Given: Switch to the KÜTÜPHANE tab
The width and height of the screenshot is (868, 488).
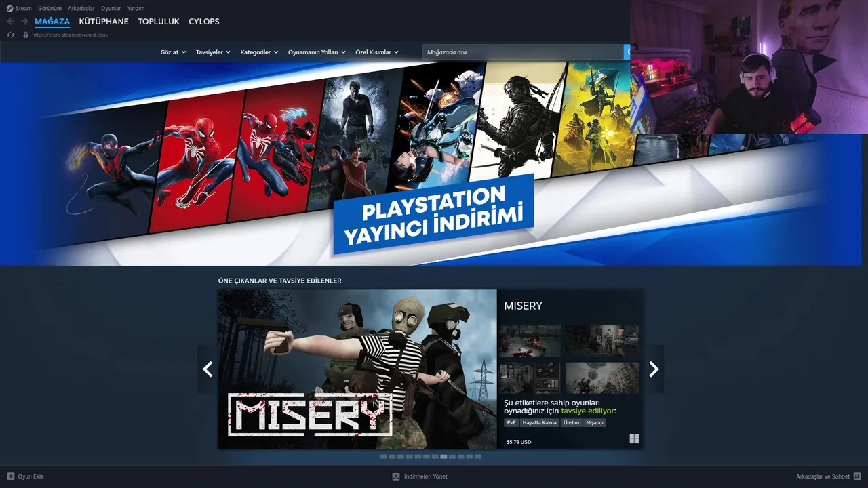Looking at the screenshot, I should [x=104, y=22].
